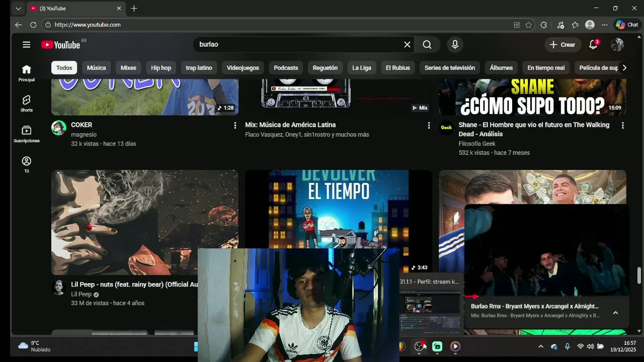This screenshot has width=644, height=362.
Task: Open the COKER video options menu
Action: tap(235, 125)
